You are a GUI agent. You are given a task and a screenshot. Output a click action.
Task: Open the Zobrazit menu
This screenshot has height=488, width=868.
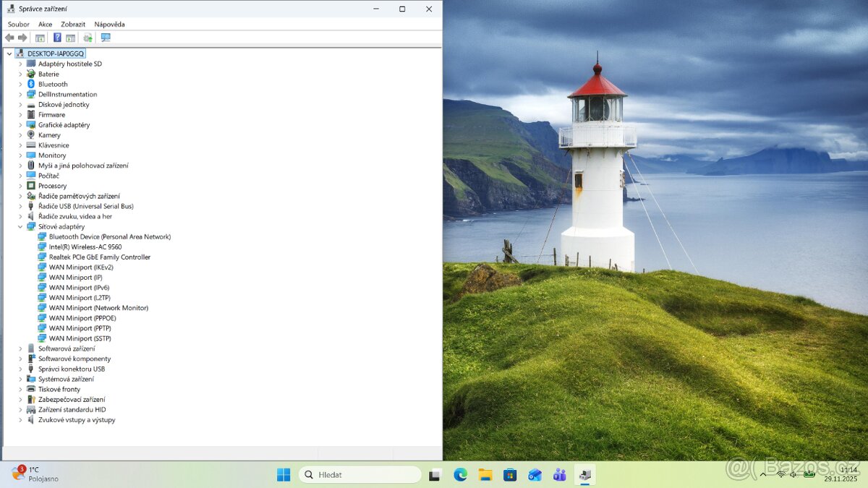point(73,25)
